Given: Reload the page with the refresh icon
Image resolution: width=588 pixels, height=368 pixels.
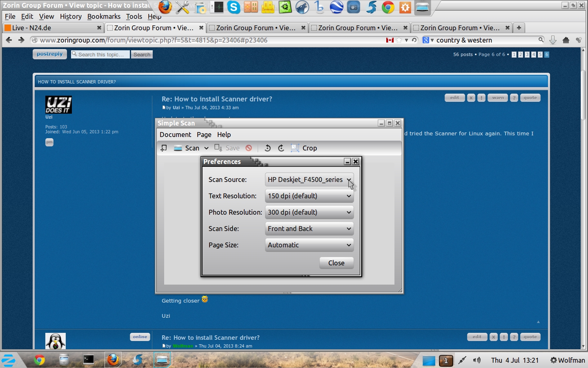Looking at the screenshot, I should (x=414, y=40).
